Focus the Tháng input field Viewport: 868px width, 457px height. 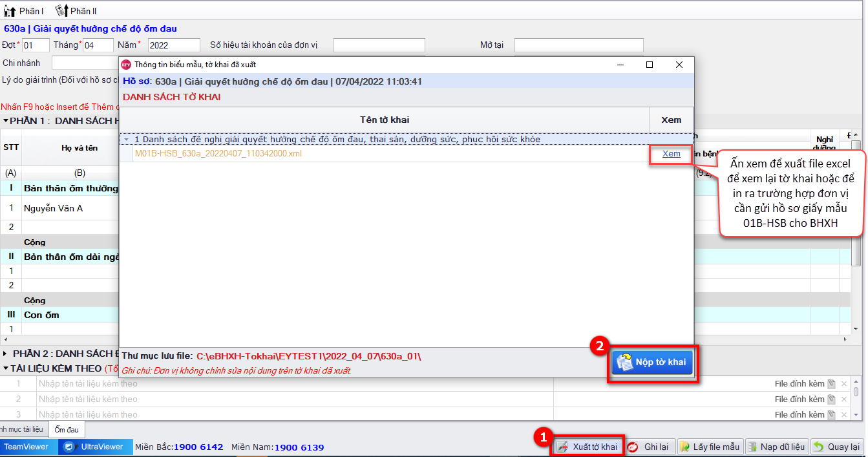pyautogui.click(x=98, y=45)
